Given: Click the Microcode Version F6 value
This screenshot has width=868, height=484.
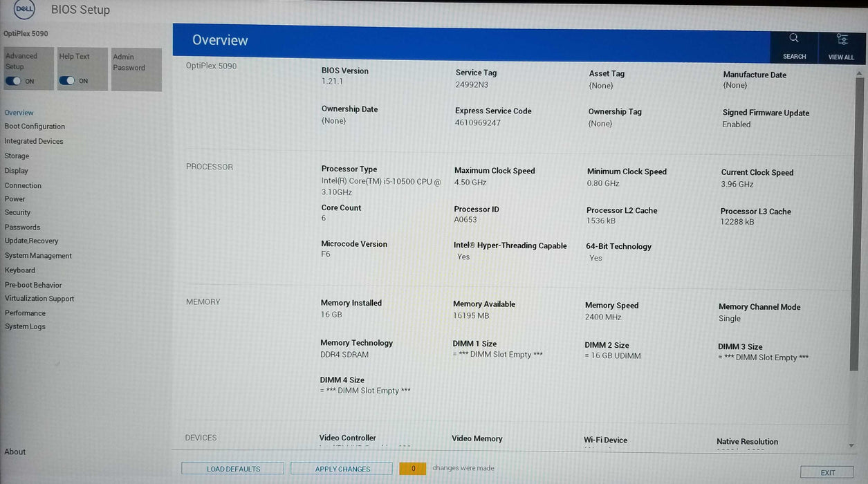Looking at the screenshot, I should coord(326,254).
